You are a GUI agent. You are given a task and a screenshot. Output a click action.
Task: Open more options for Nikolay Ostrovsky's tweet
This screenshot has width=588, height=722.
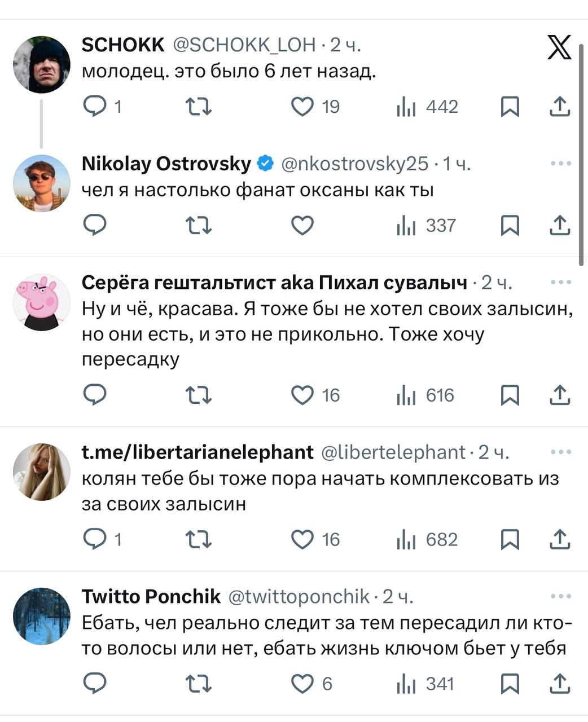[560, 164]
